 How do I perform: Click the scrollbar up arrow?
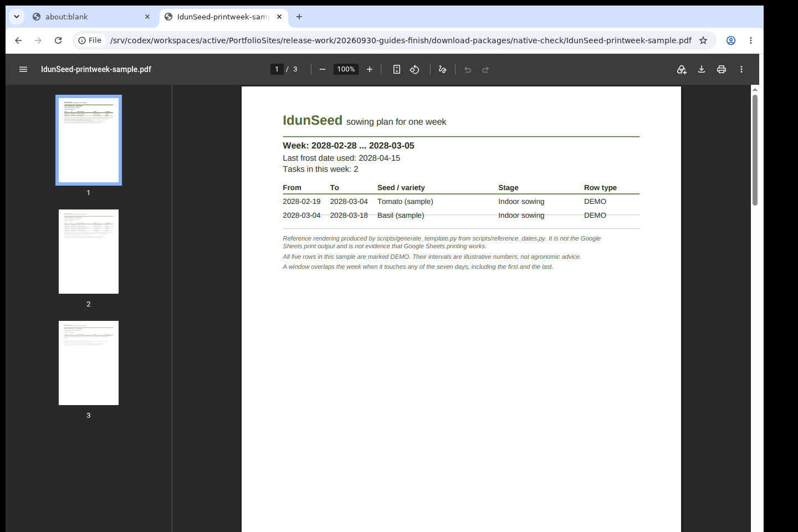click(x=755, y=89)
